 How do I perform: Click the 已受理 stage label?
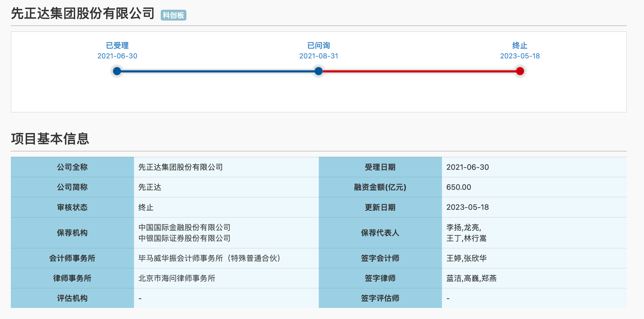point(117,45)
